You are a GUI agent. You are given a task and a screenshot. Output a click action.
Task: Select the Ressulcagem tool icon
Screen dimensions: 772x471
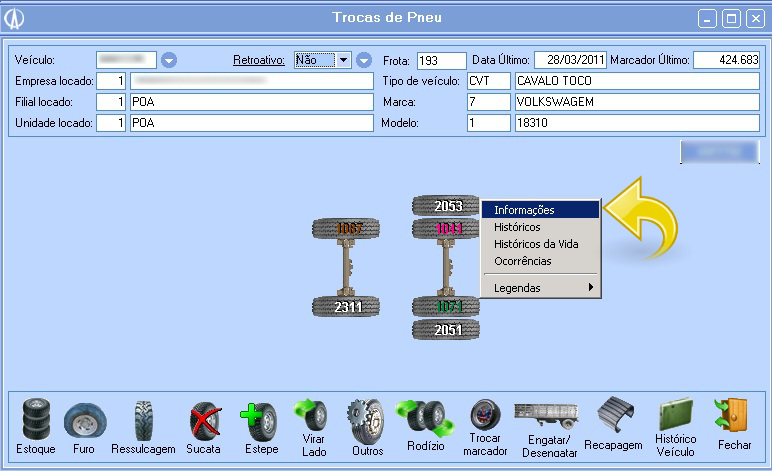pos(143,421)
